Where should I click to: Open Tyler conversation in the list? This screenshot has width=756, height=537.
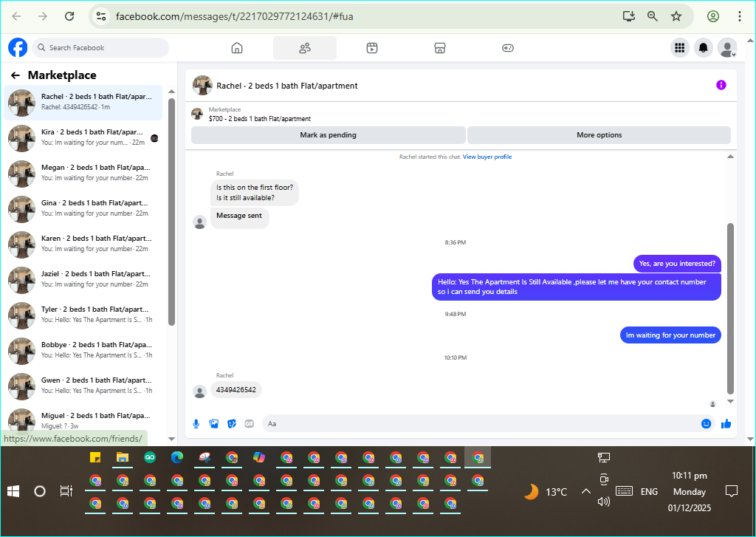(83, 315)
